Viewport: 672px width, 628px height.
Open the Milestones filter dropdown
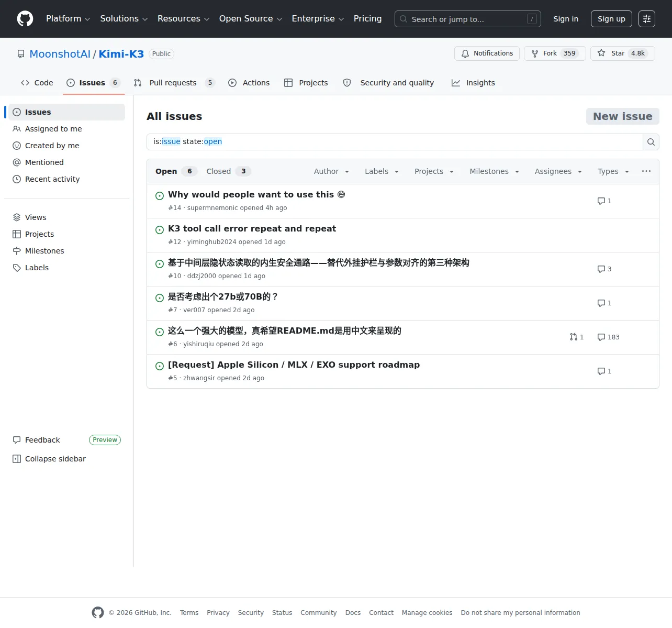(x=495, y=171)
